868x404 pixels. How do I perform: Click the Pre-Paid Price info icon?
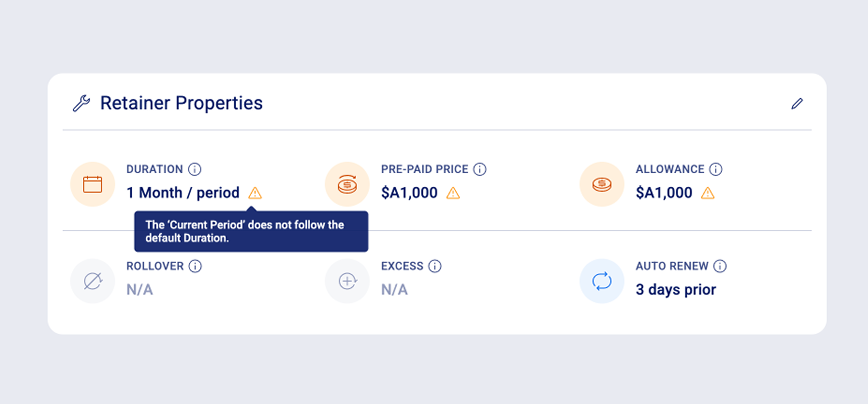tap(480, 169)
